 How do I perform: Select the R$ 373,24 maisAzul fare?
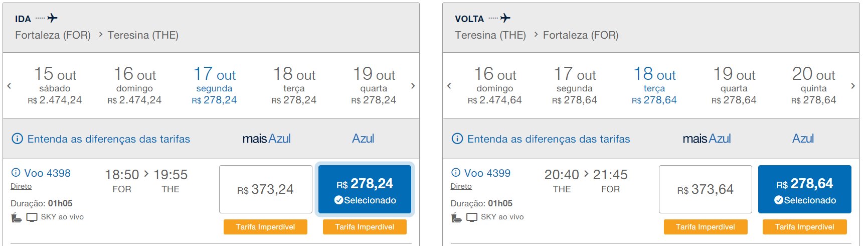click(x=266, y=189)
